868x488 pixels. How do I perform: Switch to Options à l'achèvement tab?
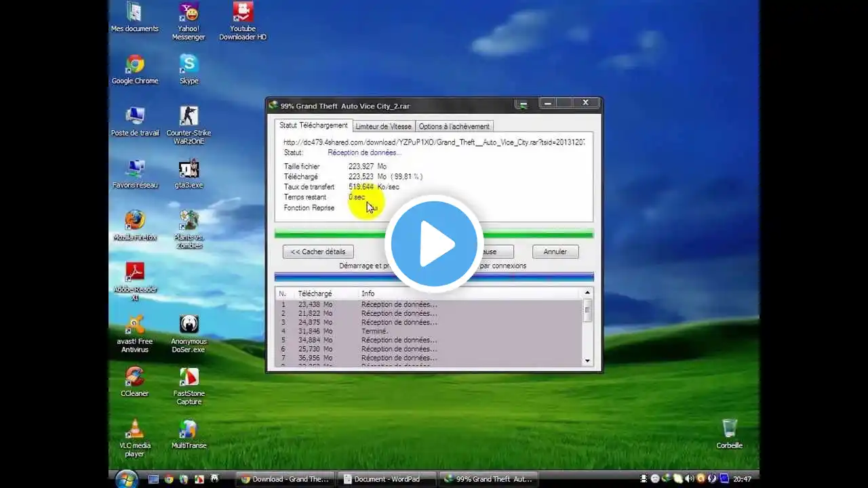[x=454, y=126]
